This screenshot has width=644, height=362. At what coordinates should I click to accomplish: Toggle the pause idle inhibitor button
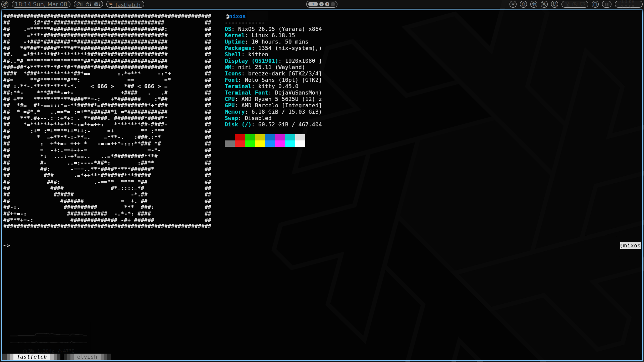[x=606, y=4]
